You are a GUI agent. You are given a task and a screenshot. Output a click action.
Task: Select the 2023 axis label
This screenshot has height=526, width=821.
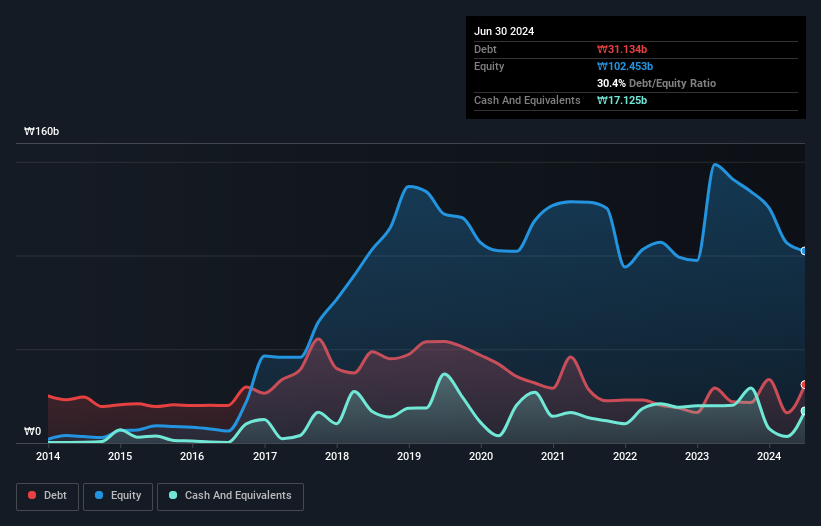click(x=697, y=456)
